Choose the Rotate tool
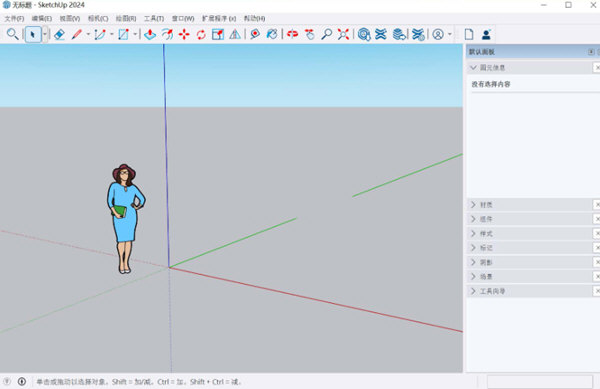This screenshot has height=389, width=600. pyautogui.click(x=201, y=34)
